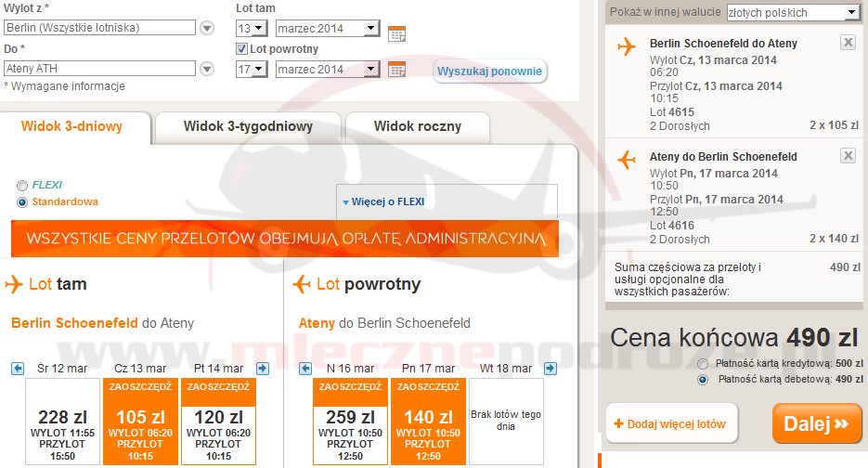This screenshot has height=468, width=868.
Task: Switch to Widok 3-tygodniowy tab
Action: [x=247, y=126]
